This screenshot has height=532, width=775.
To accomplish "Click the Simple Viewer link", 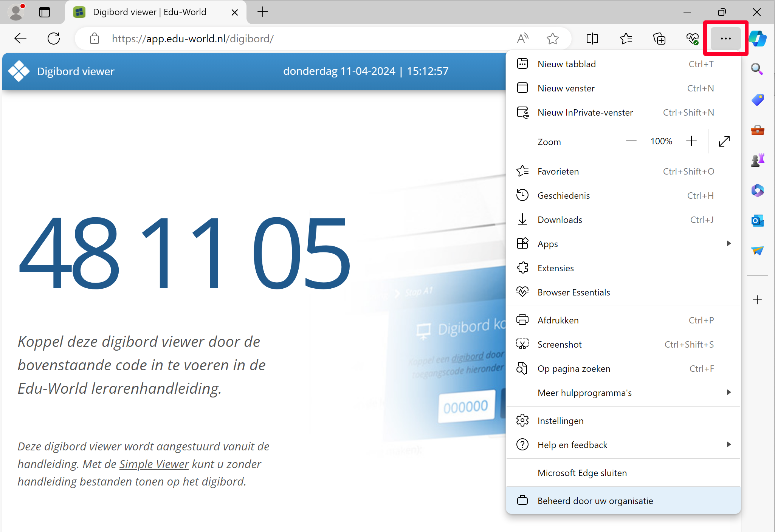I will (x=154, y=464).
